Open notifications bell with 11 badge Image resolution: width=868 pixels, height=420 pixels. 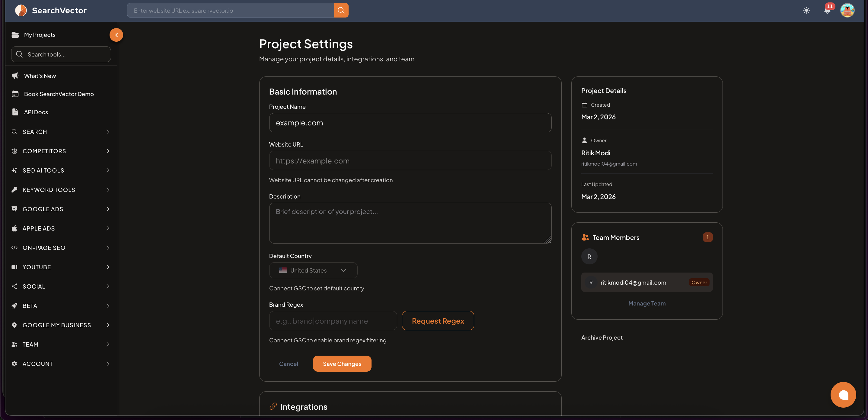(x=827, y=11)
